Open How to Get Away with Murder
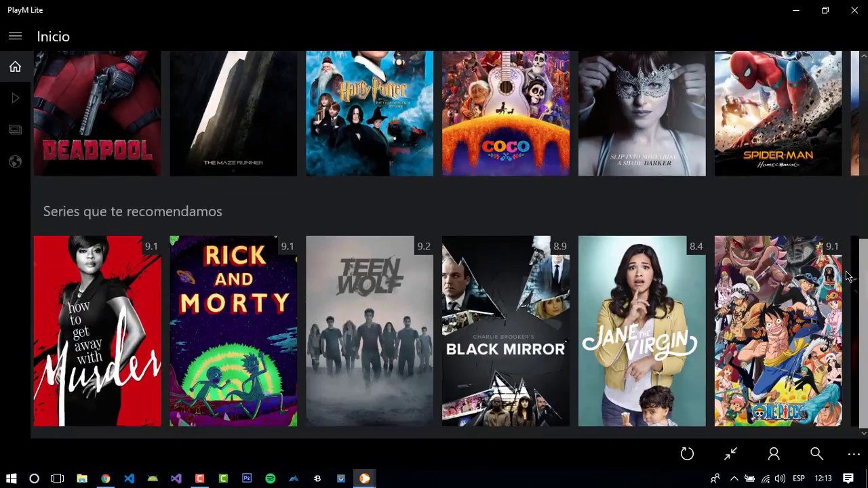The image size is (868, 488). click(98, 331)
